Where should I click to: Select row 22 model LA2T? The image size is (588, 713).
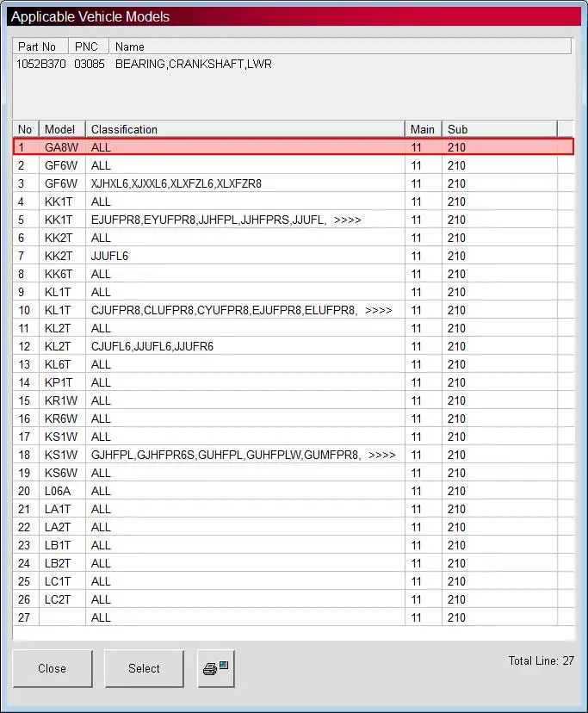point(294,527)
